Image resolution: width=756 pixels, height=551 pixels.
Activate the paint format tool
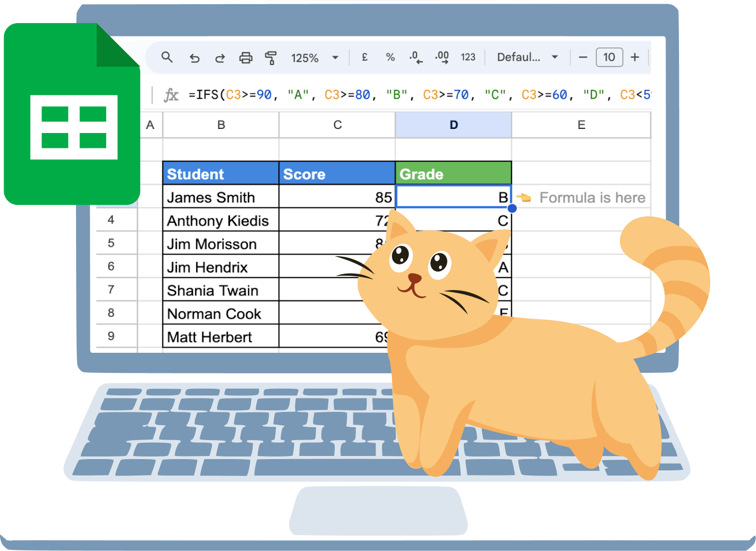pos(271,58)
